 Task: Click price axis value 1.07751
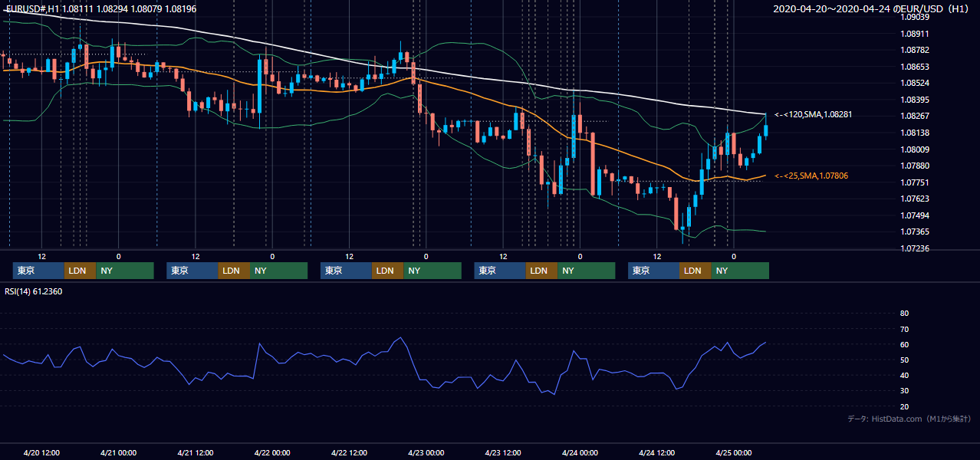click(914, 182)
